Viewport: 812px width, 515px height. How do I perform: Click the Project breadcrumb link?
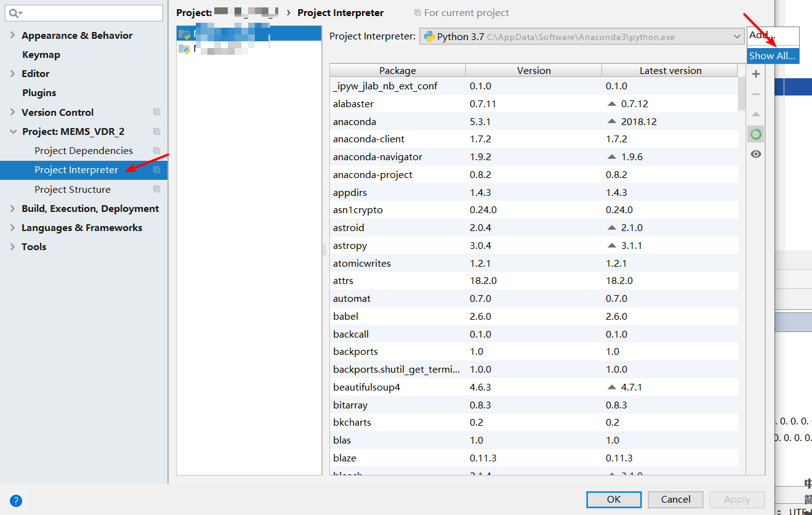click(x=227, y=12)
